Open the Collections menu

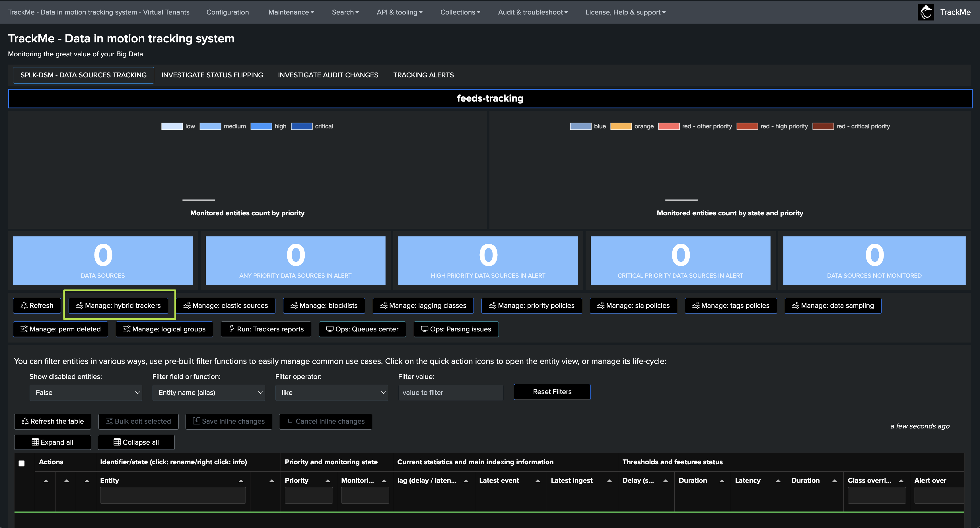point(460,12)
